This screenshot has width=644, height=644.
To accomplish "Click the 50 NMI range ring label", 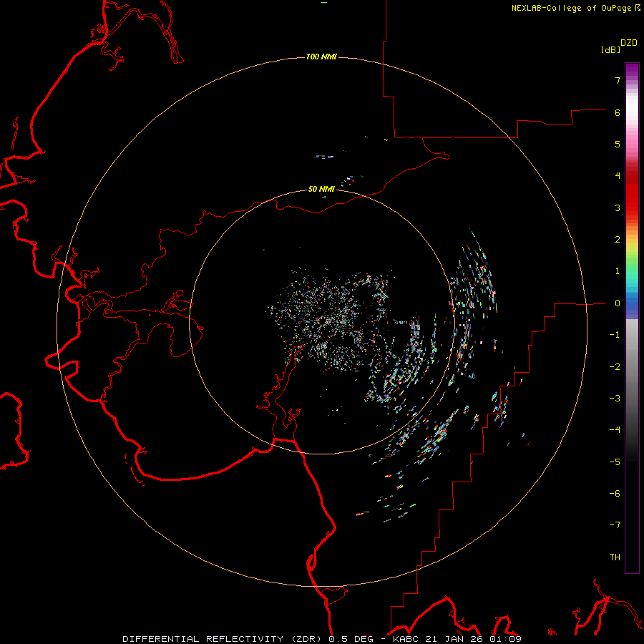I will [321, 189].
